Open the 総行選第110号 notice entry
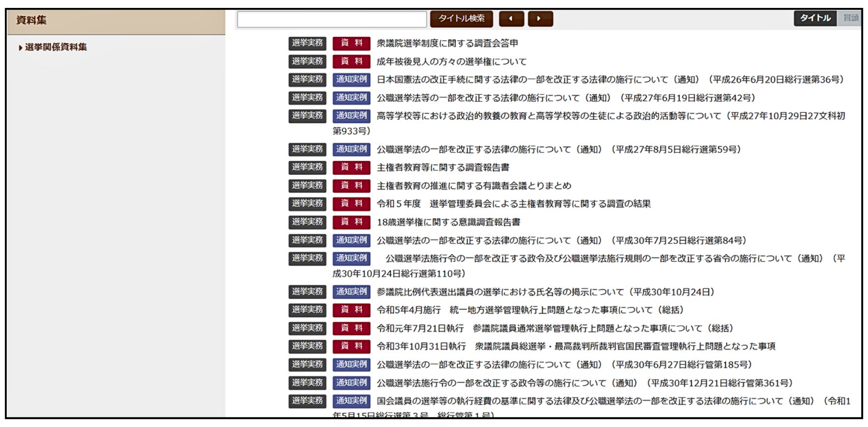 pos(589,266)
